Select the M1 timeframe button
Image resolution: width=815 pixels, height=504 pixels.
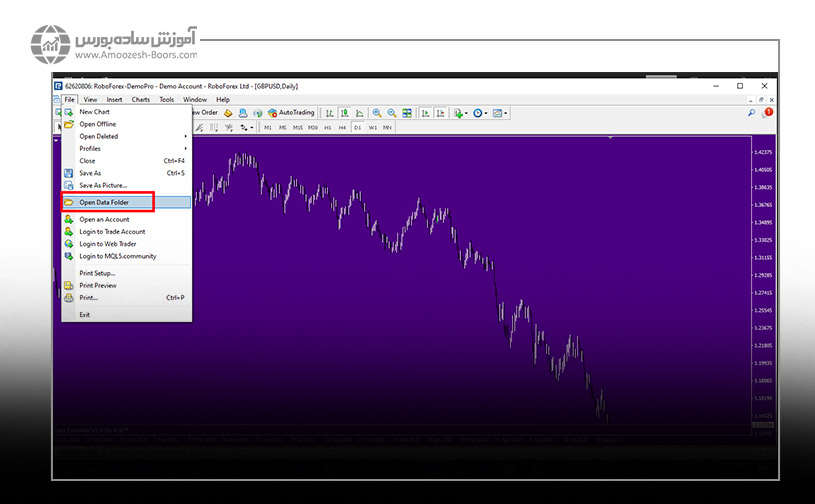(268, 127)
